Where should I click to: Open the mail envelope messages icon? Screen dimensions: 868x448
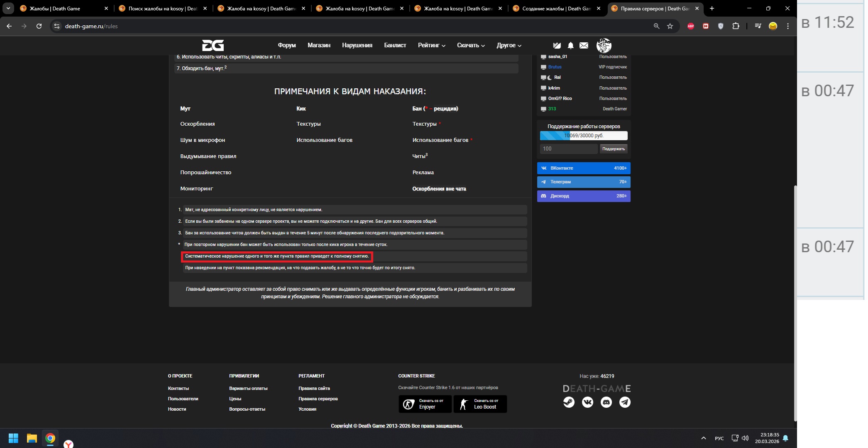[x=584, y=45]
